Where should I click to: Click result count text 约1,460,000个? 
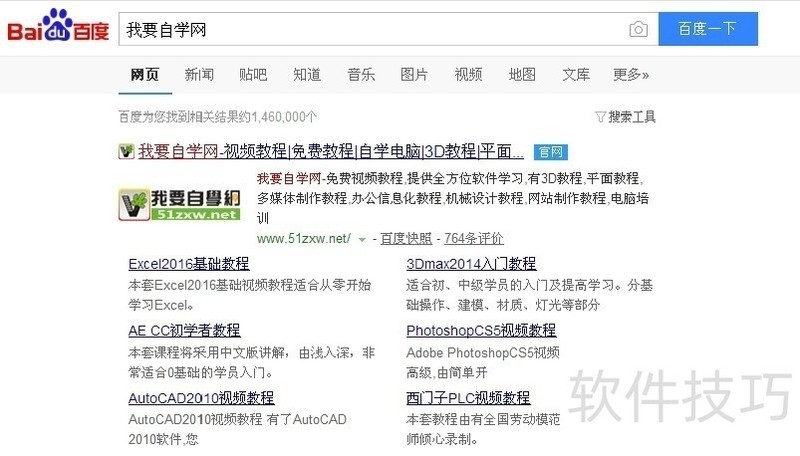point(278,117)
